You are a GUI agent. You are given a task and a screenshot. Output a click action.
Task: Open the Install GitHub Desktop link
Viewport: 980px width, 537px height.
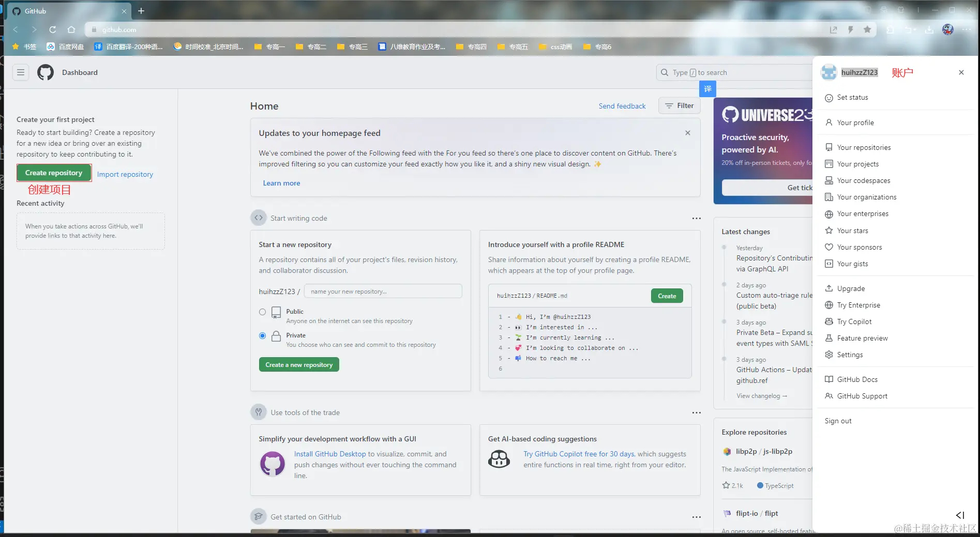[330, 454]
